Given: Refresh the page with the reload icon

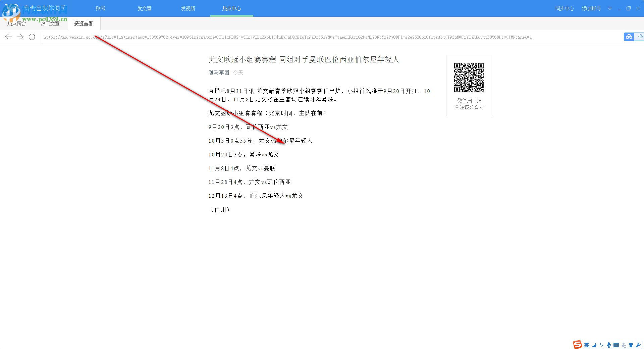Looking at the screenshot, I should [32, 37].
